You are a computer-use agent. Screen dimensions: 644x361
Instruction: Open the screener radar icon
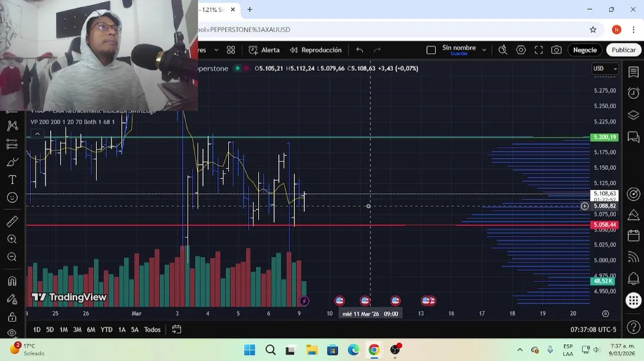(x=633, y=194)
